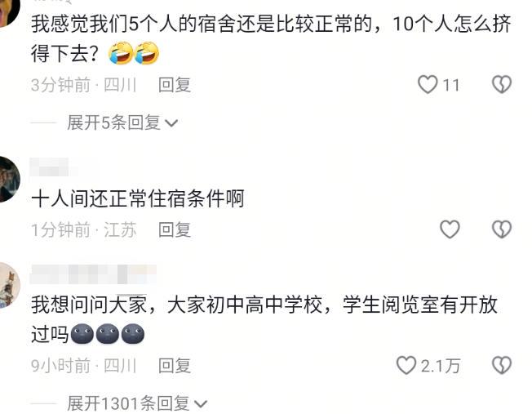
Task: Like the Sichuan 5-person dorm comment
Action: 428,85
